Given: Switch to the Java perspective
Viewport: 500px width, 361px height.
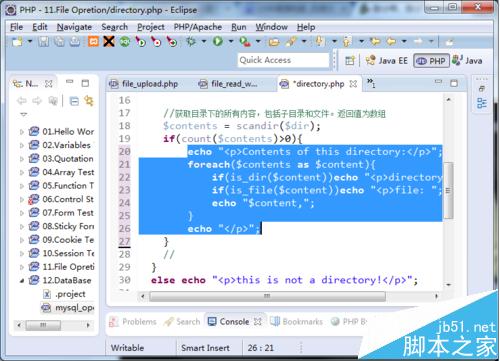Looking at the screenshot, I should click(467, 61).
